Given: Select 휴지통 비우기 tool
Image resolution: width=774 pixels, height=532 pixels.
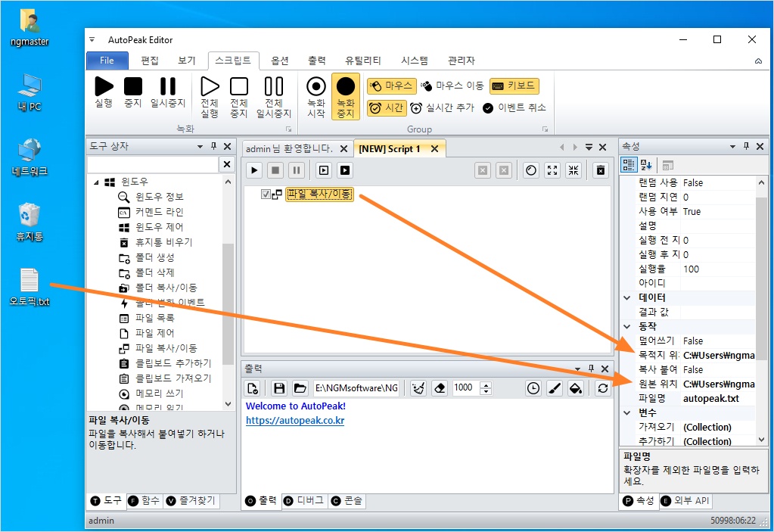Looking at the screenshot, I should pos(164,242).
